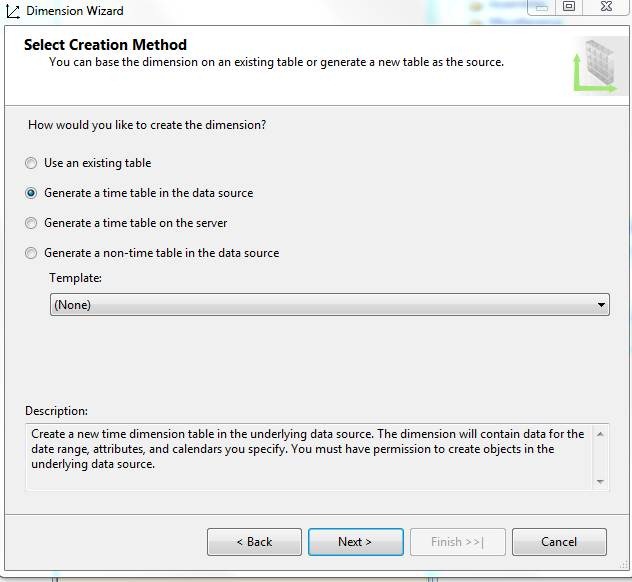
Task: Click the 'Select Creation Method' heading
Action: coord(105,45)
